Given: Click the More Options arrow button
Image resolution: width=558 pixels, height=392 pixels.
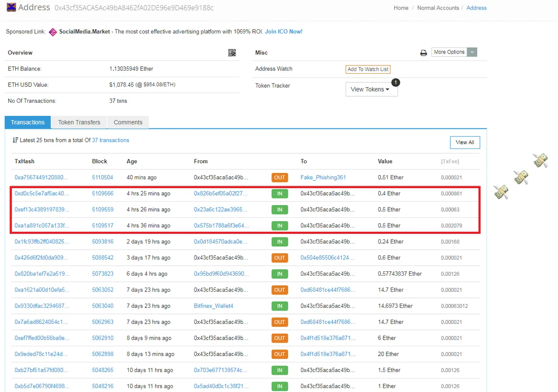Looking at the screenshot, I should pyautogui.click(x=472, y=52).
